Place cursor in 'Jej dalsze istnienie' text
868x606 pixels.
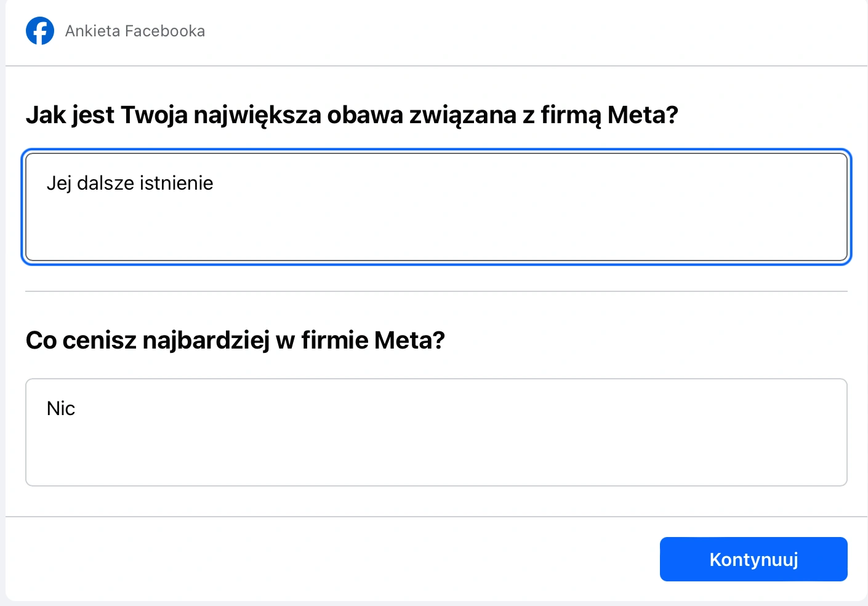point(130,183)
